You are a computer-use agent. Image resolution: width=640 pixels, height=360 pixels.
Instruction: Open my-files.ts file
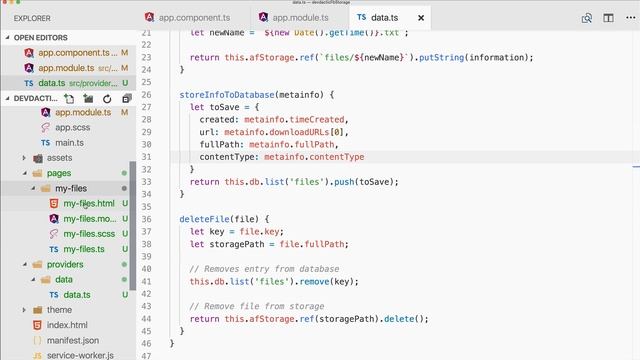coord(84,249)
